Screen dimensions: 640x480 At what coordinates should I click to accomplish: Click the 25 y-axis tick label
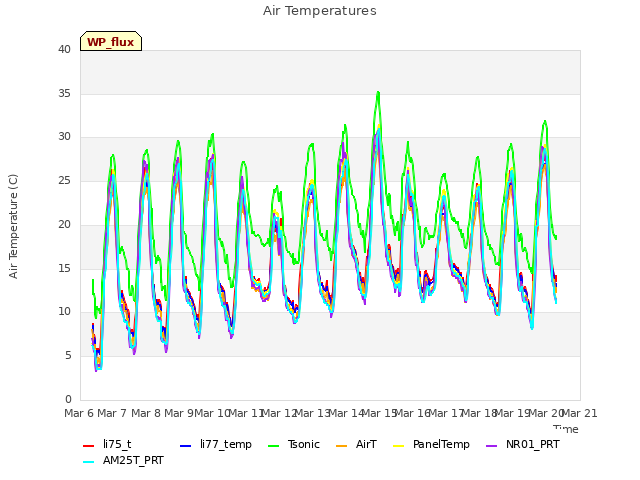(64, 180)
